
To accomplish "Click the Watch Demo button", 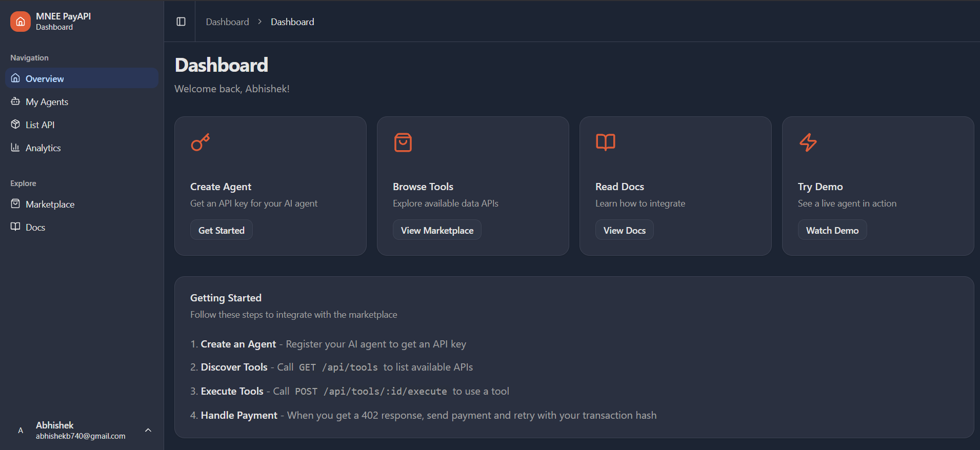I will (x=832, y=230).
